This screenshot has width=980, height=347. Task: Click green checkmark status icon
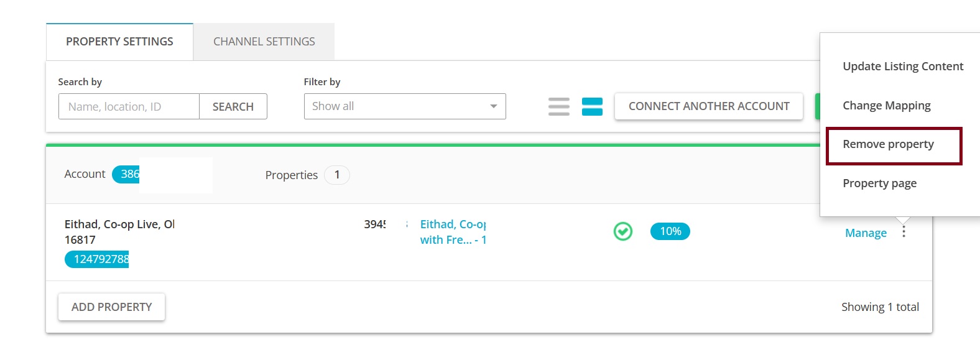pos(622,231)
